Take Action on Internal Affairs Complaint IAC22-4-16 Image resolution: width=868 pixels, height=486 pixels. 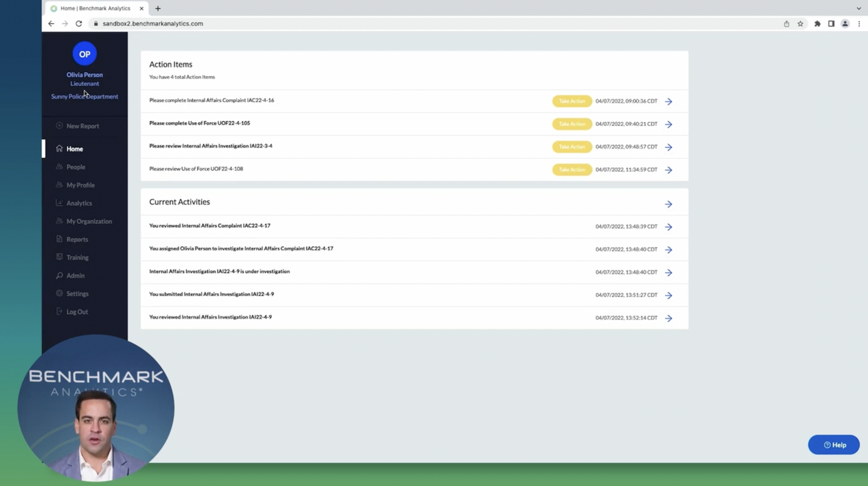tap(572, 101)
